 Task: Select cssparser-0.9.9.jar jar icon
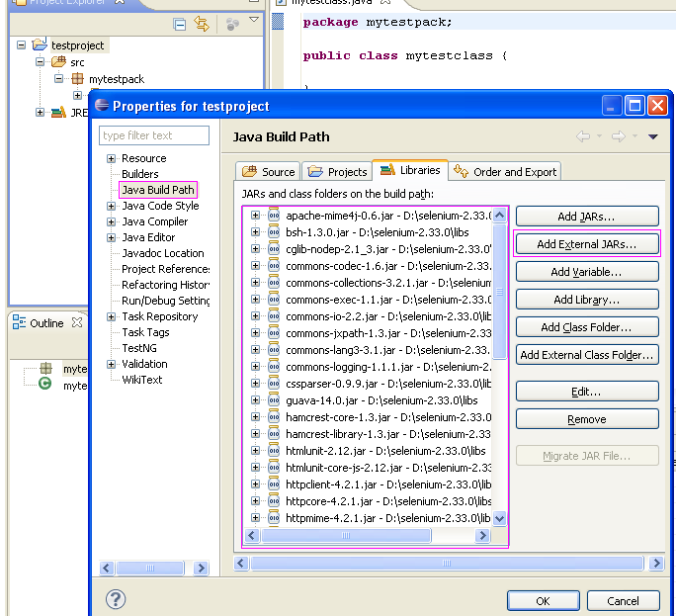(x=274, y=384)
